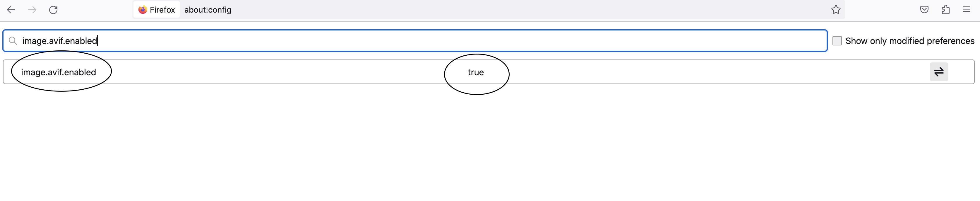This screenshot has height=201, width=980.
Task: Click the Save to Pocket icon
Action: (x=924, y=10)
